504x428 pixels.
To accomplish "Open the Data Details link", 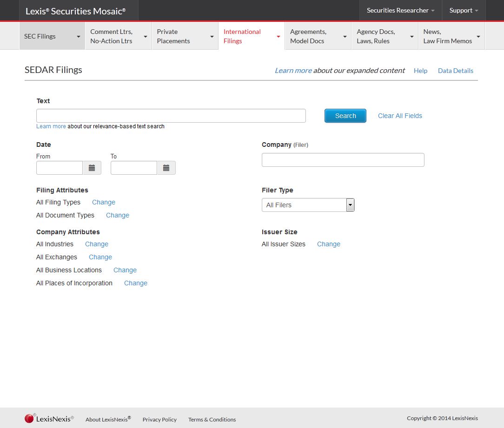I will 456,71.
